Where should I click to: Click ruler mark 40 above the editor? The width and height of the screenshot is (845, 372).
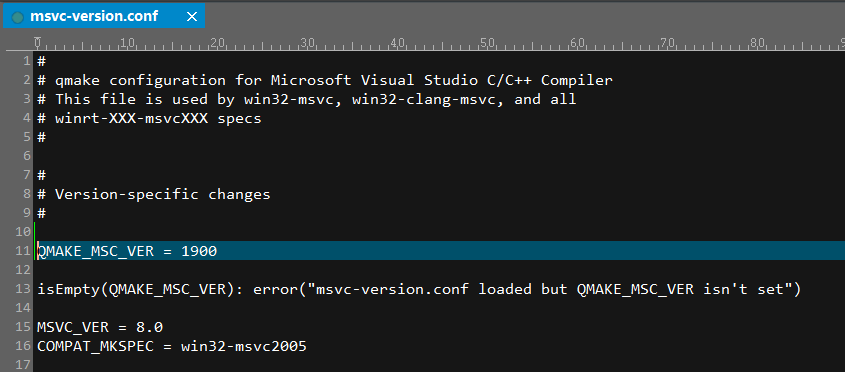click(397, 42)
